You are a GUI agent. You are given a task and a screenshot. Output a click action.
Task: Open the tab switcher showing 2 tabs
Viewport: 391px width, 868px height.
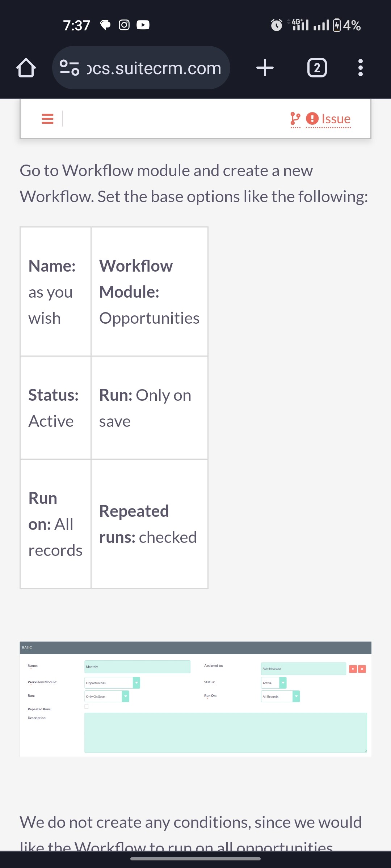tap(317, 68)
